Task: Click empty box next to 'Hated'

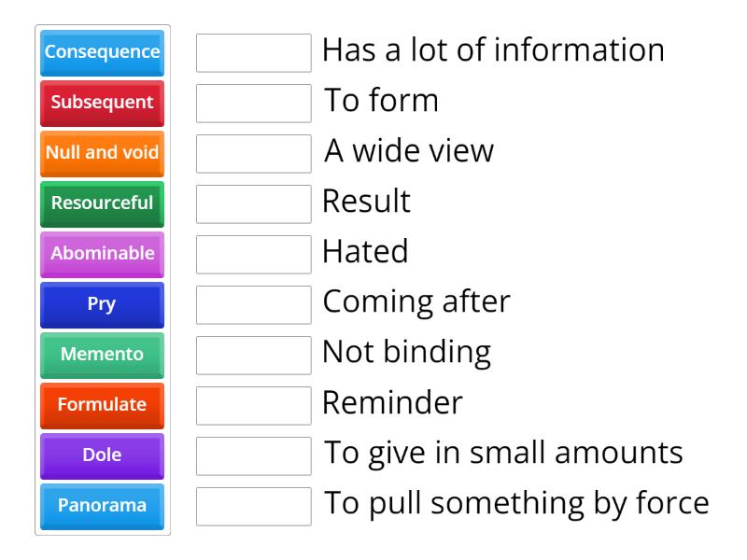Action: (254, 255)
